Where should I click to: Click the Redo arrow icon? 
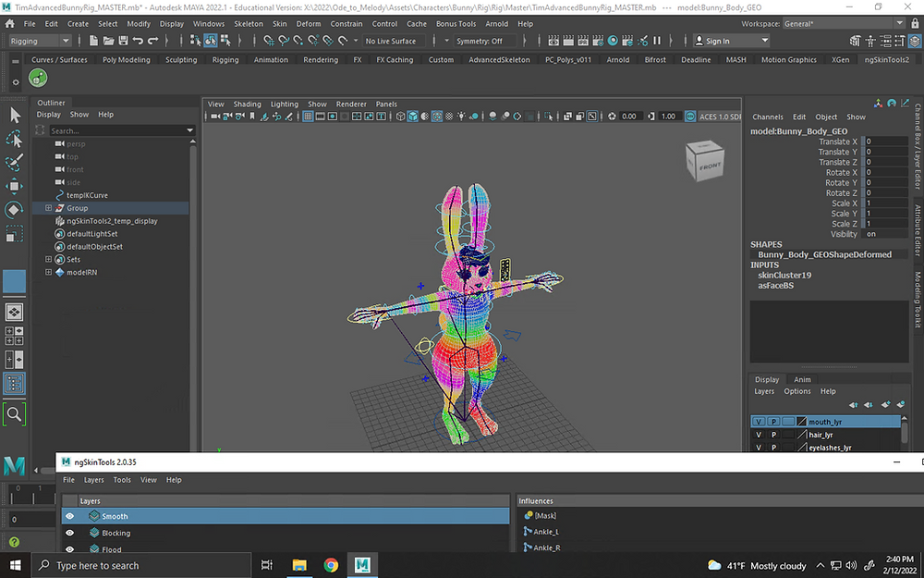[x=153, y=41]
